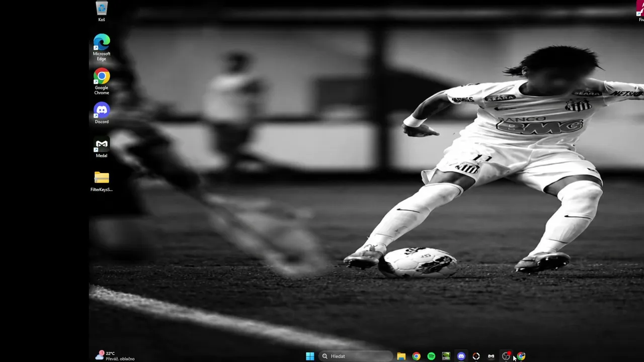Image resolution: width=644 pixels, height=362 pixels.
Task: Open the NVIDIA app from the taskbar
Action: pyautogui.click(x=446, y=356)
